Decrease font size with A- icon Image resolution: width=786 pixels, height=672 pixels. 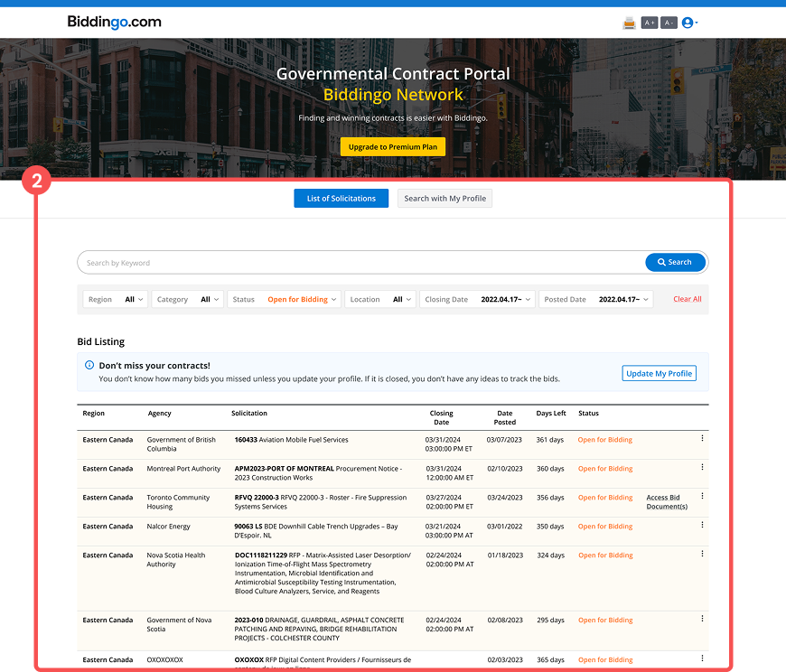click(669, 23)
